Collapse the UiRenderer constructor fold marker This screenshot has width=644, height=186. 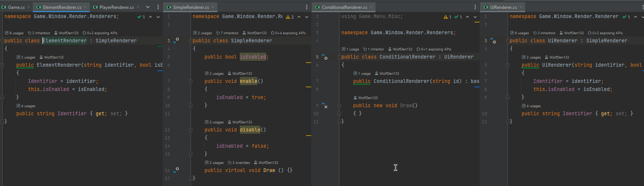tap(508, 65)
